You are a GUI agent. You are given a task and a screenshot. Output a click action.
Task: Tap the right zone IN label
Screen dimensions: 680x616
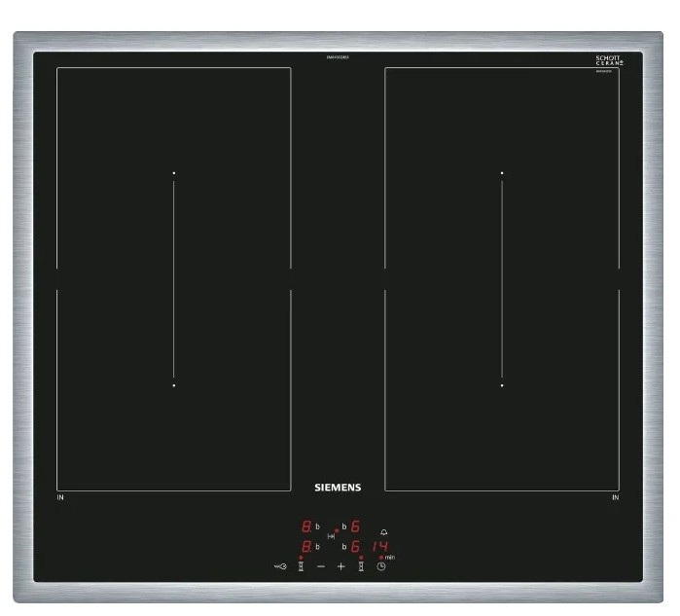tap(616, 497)
